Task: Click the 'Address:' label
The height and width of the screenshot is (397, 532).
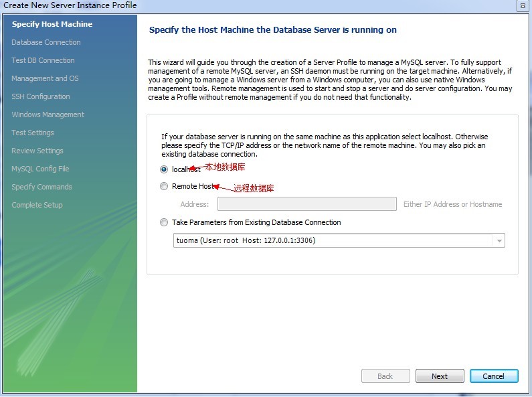Action: point(195,204)
